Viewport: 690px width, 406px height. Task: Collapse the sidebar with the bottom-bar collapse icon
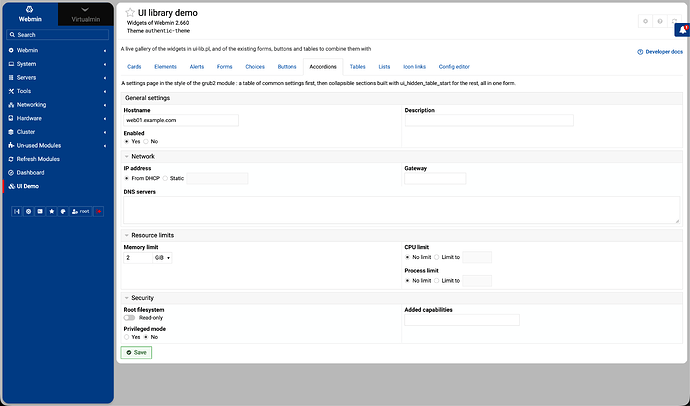(17, 212)
